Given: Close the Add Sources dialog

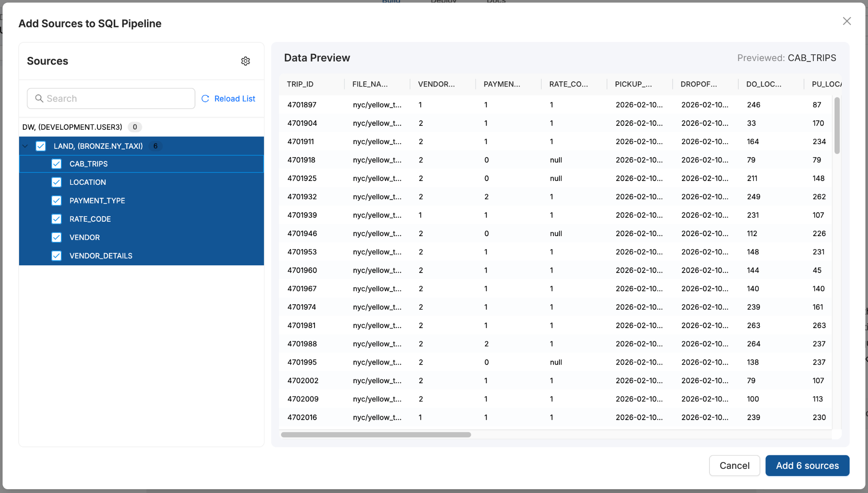Looking at the screenshot, I should pyautogui.click(x=846, y=21).
